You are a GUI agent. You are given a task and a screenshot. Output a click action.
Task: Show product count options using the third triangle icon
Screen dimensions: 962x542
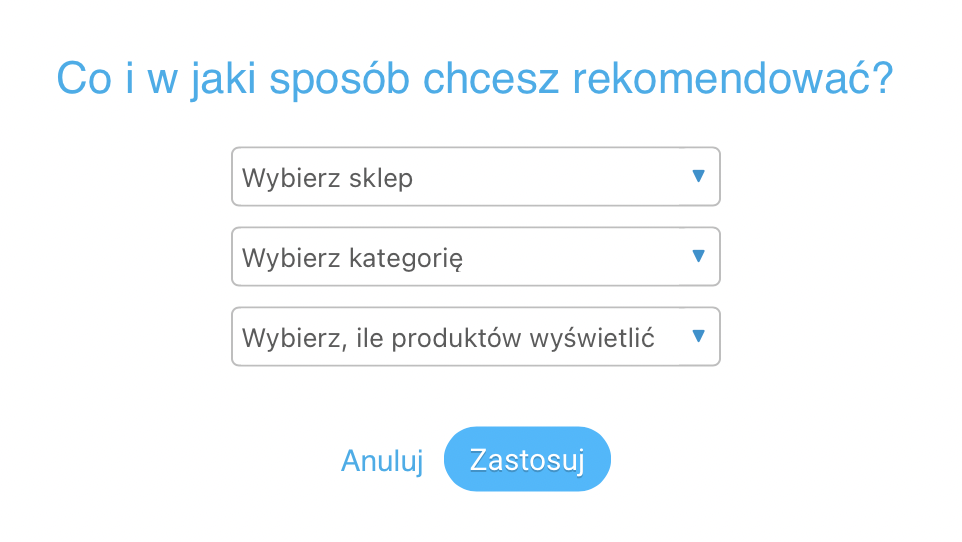click(x=698, y=336)
